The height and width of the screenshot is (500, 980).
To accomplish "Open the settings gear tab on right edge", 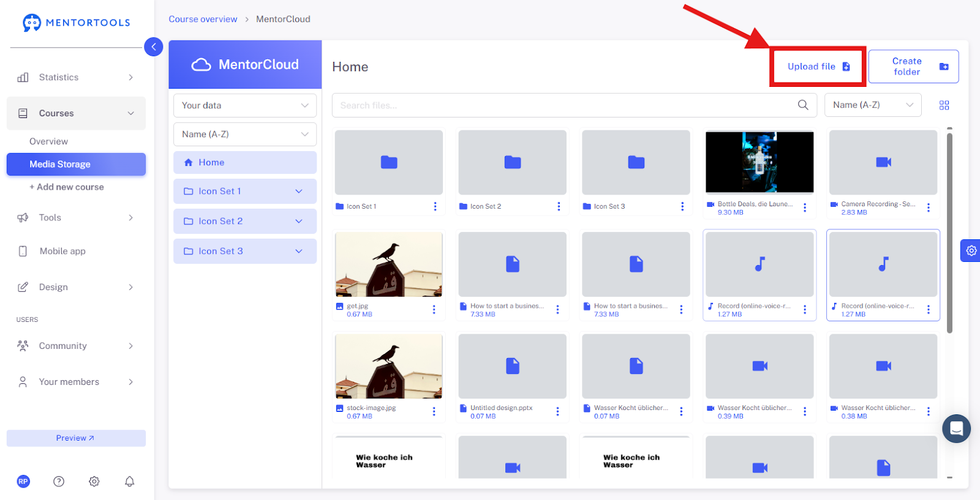I will click(x=971, y=250).
